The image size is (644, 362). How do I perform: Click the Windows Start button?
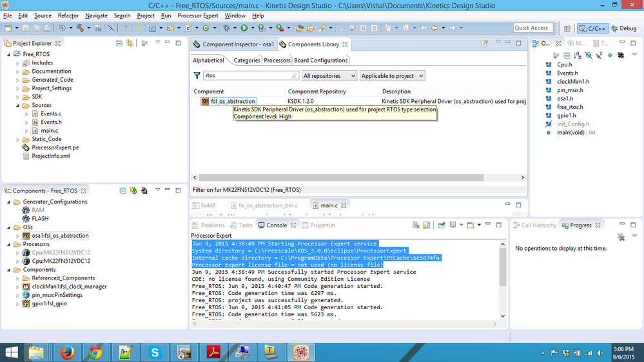point(12,352)
